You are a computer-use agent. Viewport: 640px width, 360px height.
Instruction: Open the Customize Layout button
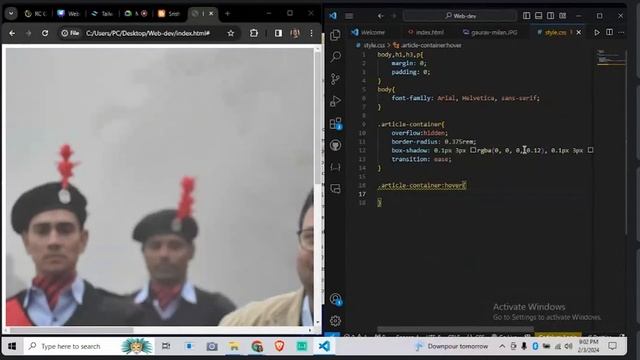[562, 16]
